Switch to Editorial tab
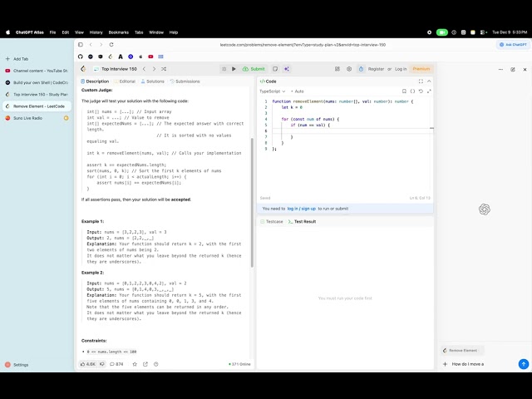Screen dimensions: 532x399 (x=125, y=81)
